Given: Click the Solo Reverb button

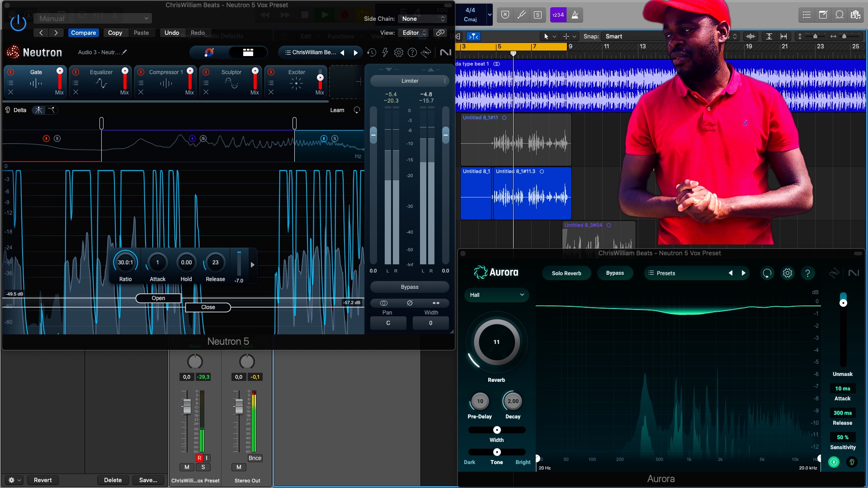Looking at the screenshot, I should (566, 273).
